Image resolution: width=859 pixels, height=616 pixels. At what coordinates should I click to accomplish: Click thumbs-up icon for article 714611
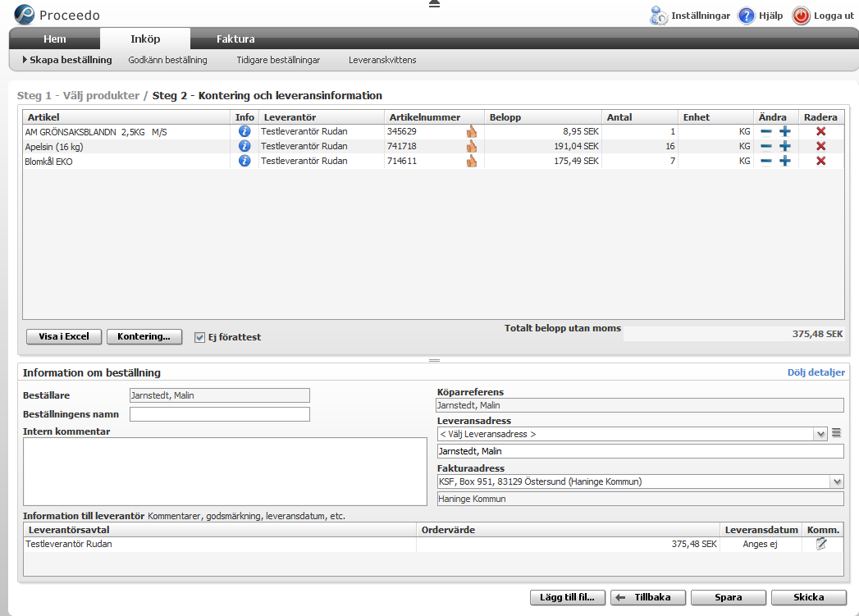pos(472,161)
